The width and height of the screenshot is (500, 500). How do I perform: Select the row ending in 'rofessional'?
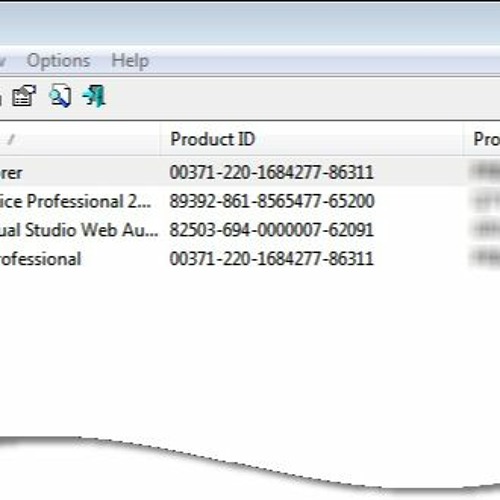(250, 259)
